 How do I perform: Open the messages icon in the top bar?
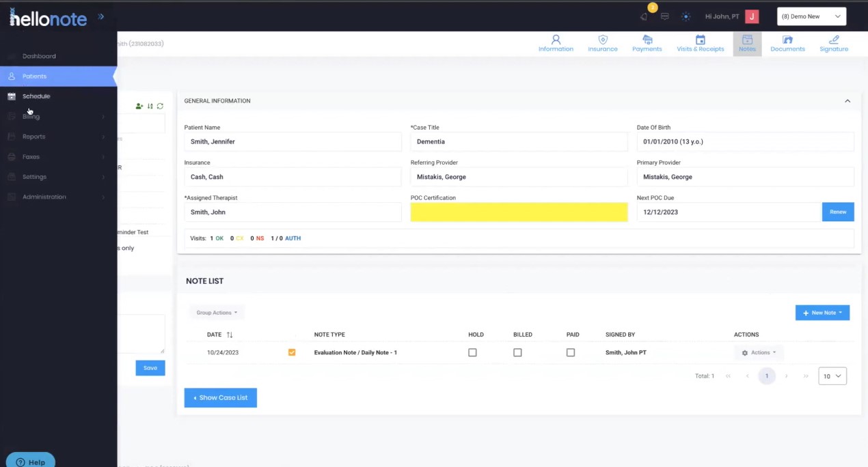pos(664,16)
